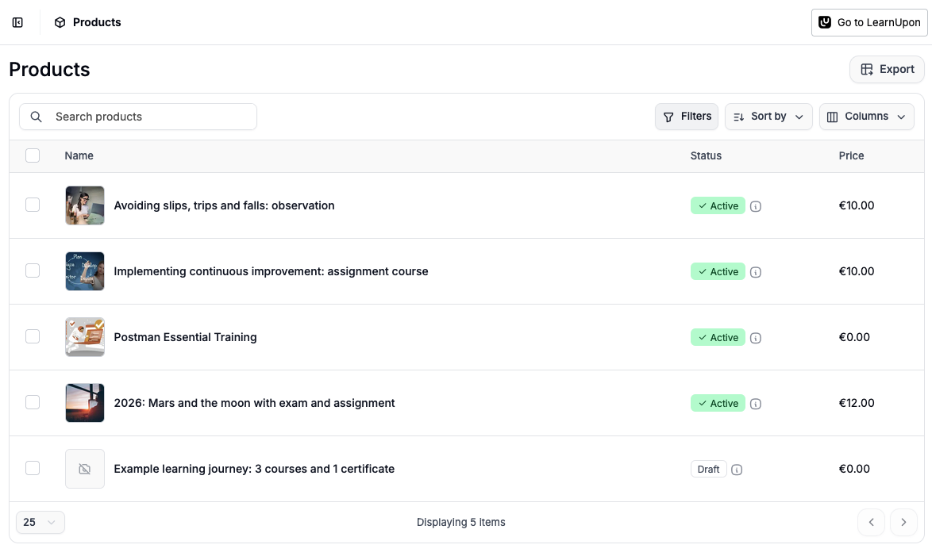Image resolution: width=932 pixels, height=560 pixels.
Task: Open Implementing continuous improvement thumbnail
Action: pyautogui.click(x=85, y=271)
